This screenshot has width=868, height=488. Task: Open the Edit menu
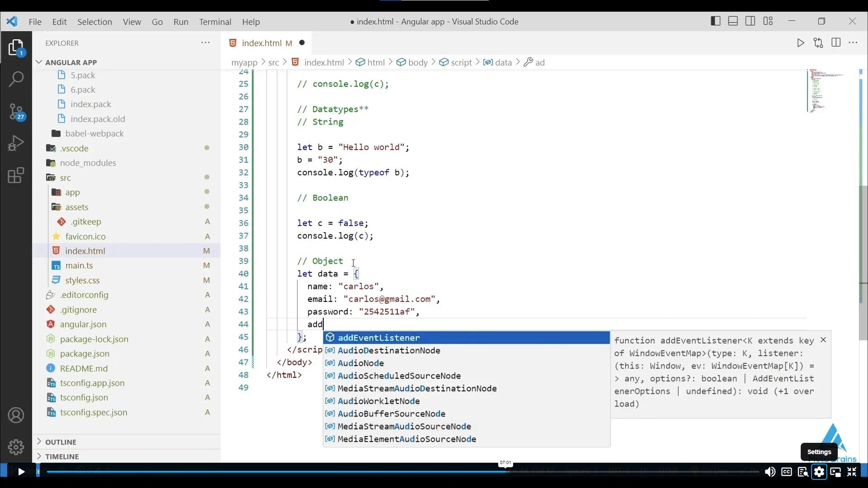click(59, 22)
